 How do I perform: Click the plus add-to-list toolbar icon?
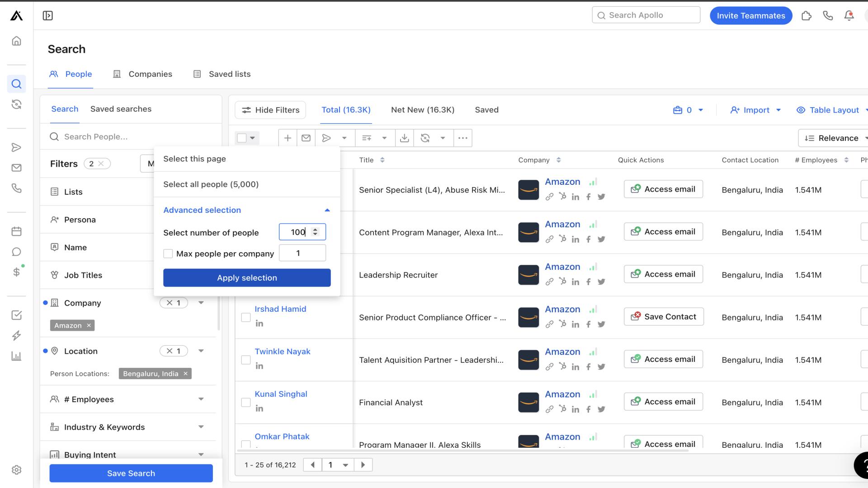point(288,138)
